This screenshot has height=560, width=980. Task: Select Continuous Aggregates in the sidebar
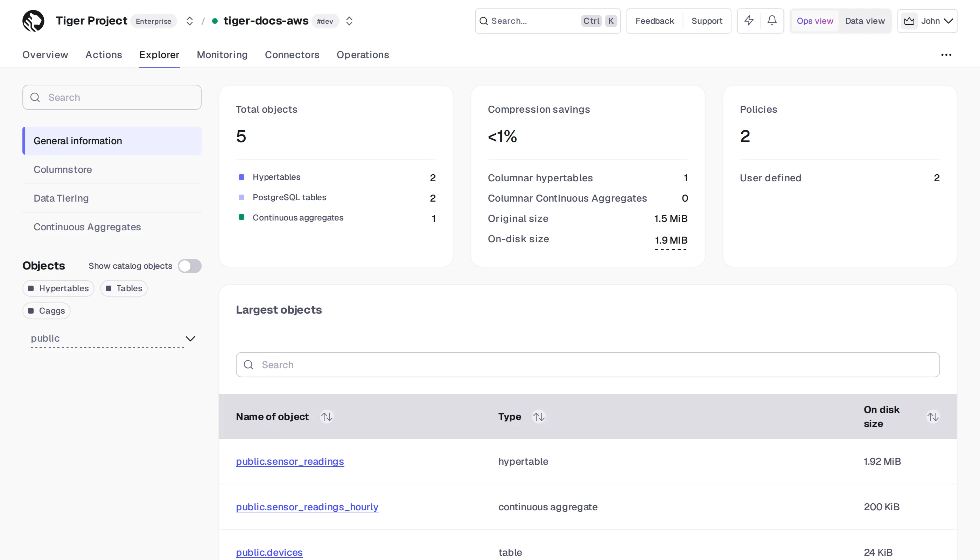[x=112, y=227]
